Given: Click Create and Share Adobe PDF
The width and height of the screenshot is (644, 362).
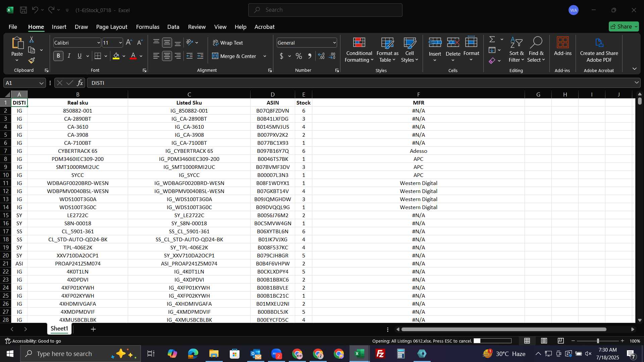Looking at the screenshot, I should tap(599, 49).
